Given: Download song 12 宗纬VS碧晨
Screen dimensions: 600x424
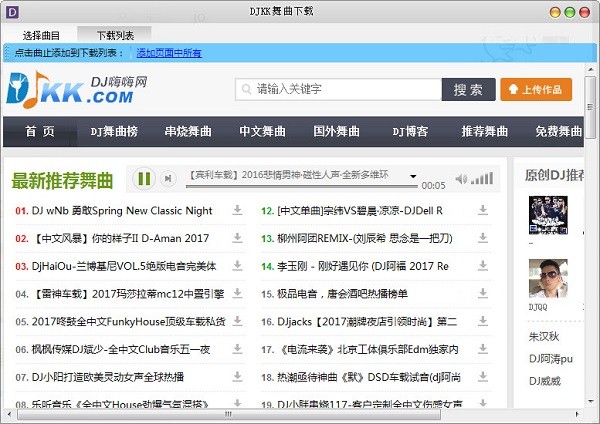Looking at the screenshot, I should pos(483,210).
